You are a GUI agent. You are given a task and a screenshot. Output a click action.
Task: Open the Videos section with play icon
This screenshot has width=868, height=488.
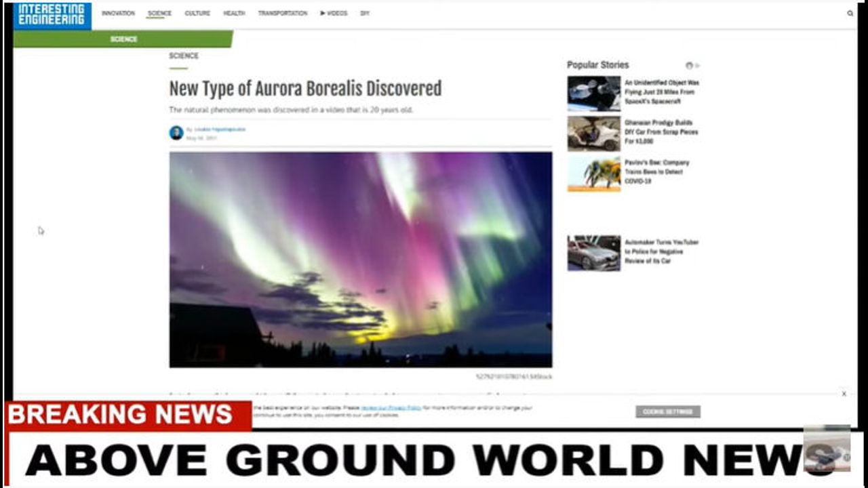(334, 14)
